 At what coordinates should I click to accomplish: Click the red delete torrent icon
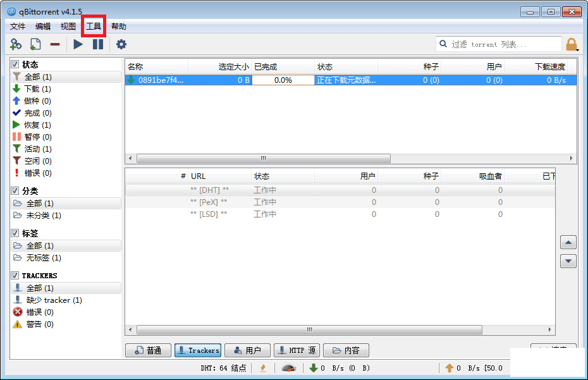[55, 44]
